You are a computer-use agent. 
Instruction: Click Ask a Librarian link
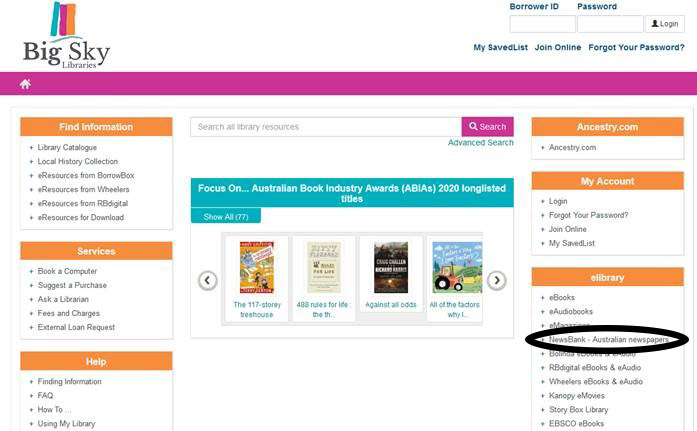tap(63, 299)
